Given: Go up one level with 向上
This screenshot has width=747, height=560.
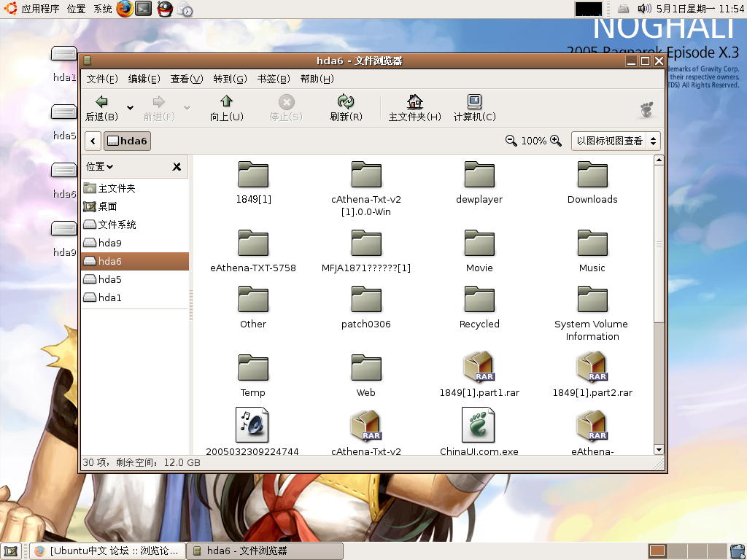Looking at the screenshot, I should 226,108.
